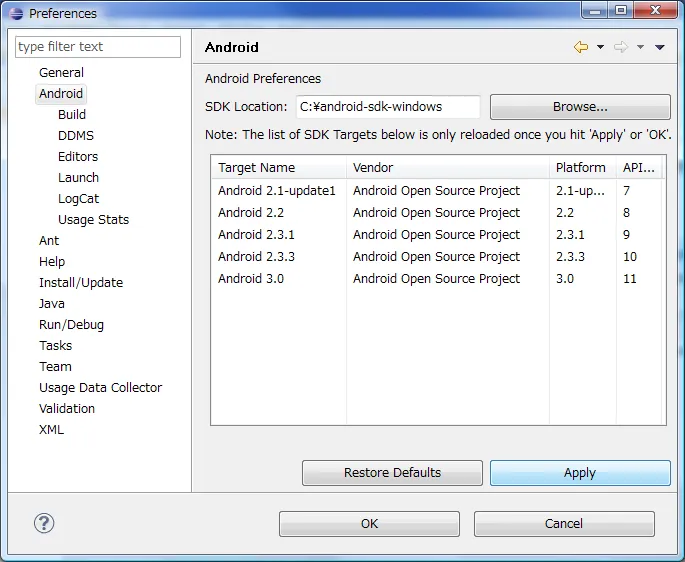Click the API level column header

click(639, 167)
